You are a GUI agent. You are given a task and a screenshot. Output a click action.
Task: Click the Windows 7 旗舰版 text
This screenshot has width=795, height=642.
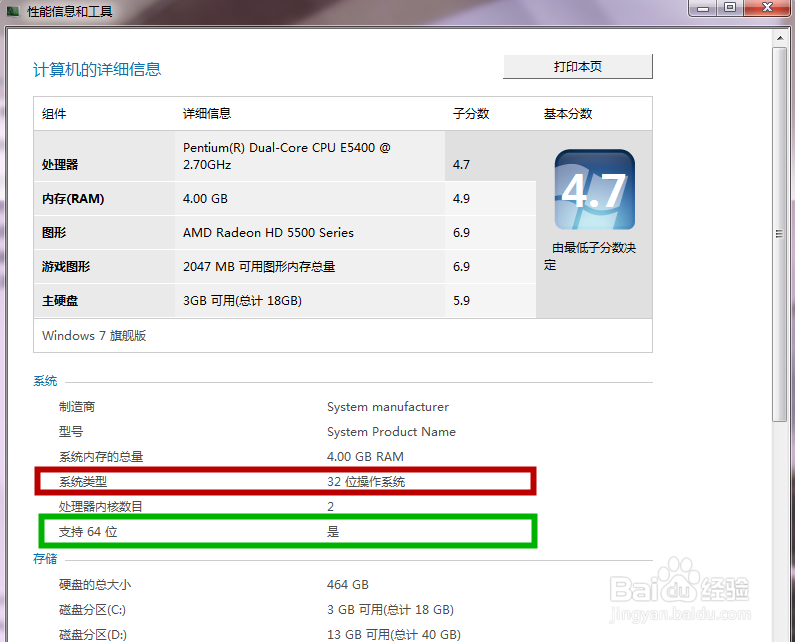click(x=94, y=336)
